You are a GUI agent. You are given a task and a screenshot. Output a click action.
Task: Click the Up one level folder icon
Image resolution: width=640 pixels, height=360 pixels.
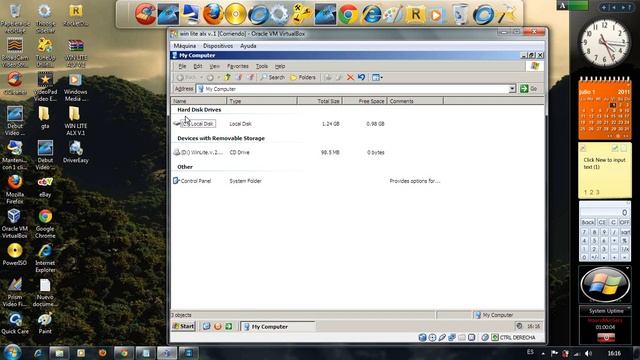(x=227, y=77)
